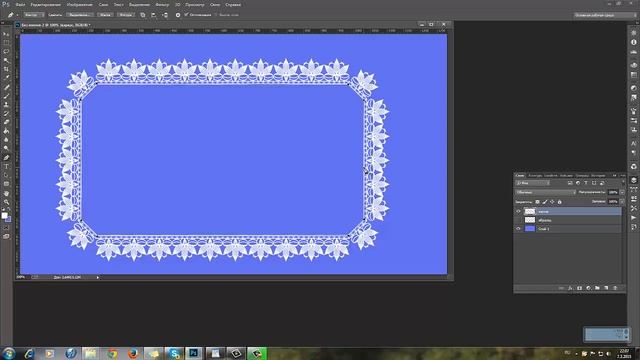Open the path operations dropdown icon

pyautogui.click(x=142, y=15)
